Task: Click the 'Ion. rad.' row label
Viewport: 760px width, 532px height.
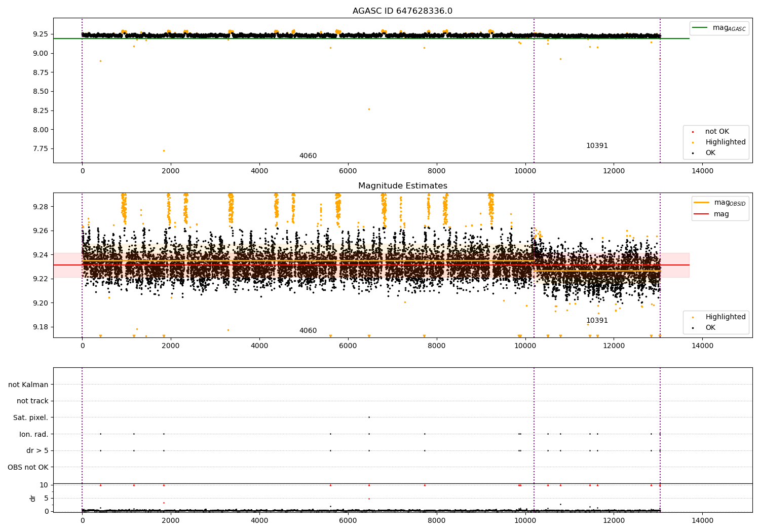Action: (34, 434)
